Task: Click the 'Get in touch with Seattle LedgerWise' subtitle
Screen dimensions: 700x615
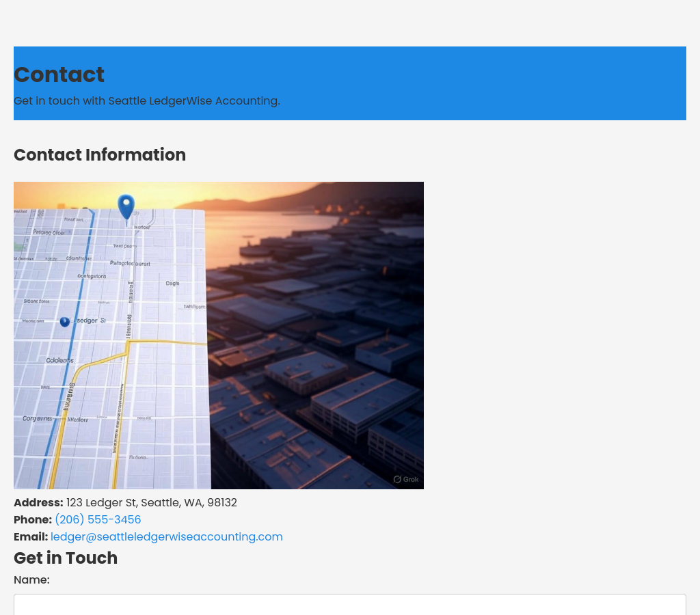Action: 146,101
